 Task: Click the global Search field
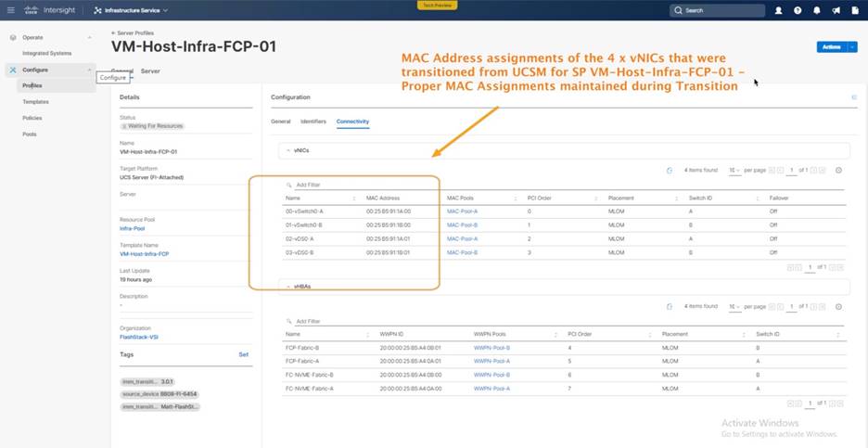click(x=718, y=10)
